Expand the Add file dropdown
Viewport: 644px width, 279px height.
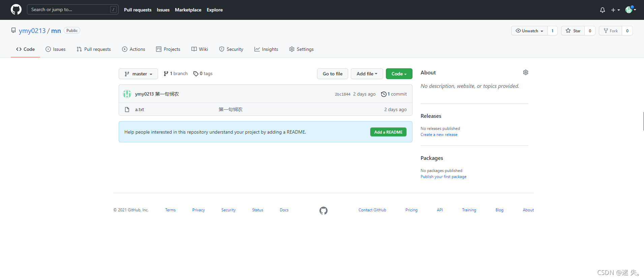[367, 74]
